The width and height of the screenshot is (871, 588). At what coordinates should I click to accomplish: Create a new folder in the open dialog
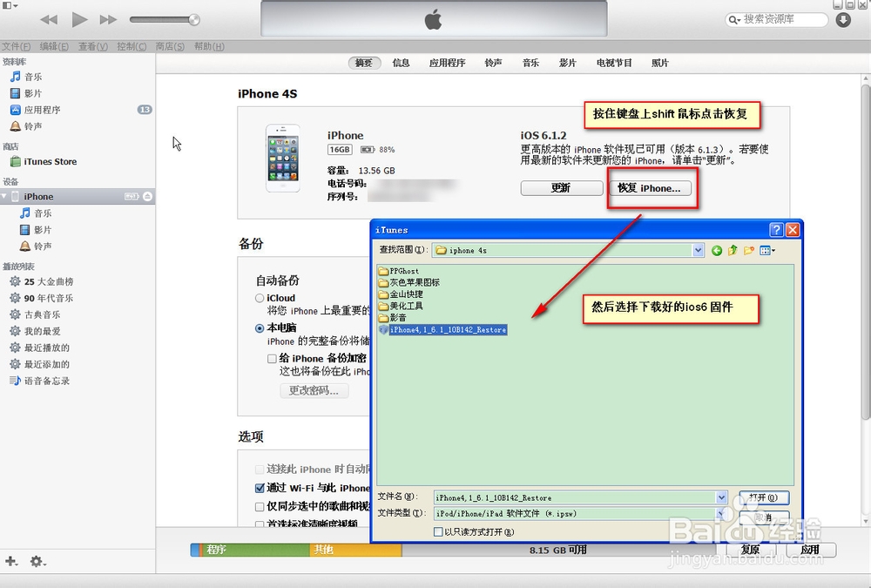[749, 250]
